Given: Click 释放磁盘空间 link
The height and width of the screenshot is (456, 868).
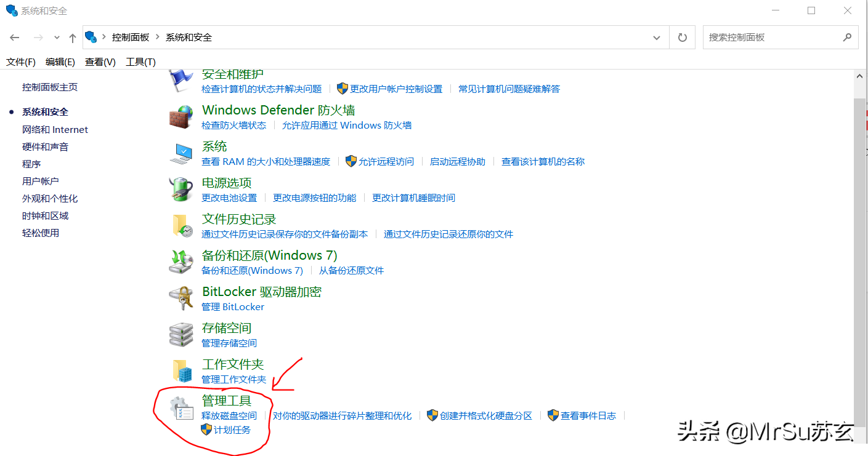Looking at the screenshot, I should tap(229, 415).
